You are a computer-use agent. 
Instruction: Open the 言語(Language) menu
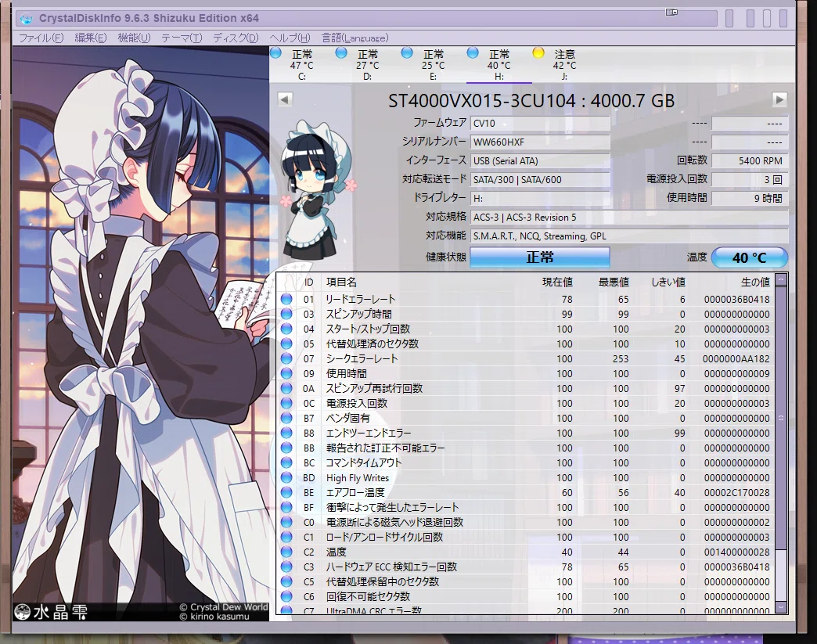coord(355,38)
